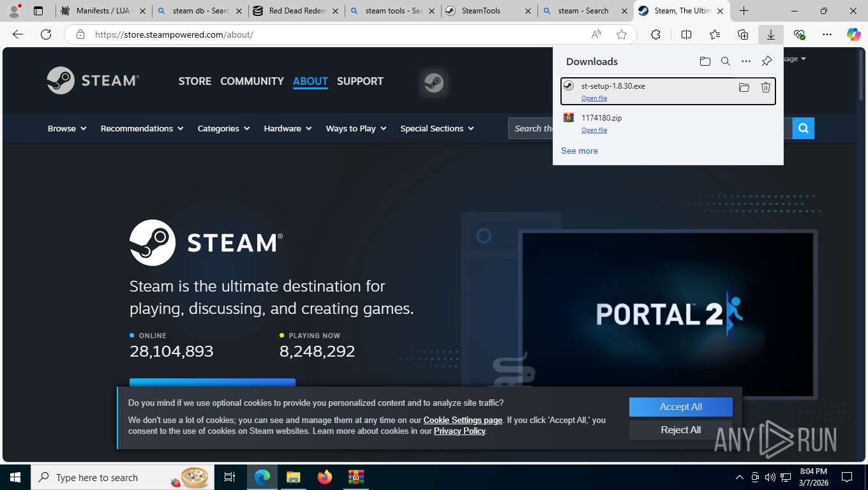
Task: Click the browser address bar URL
Action: tap(174, 34)
